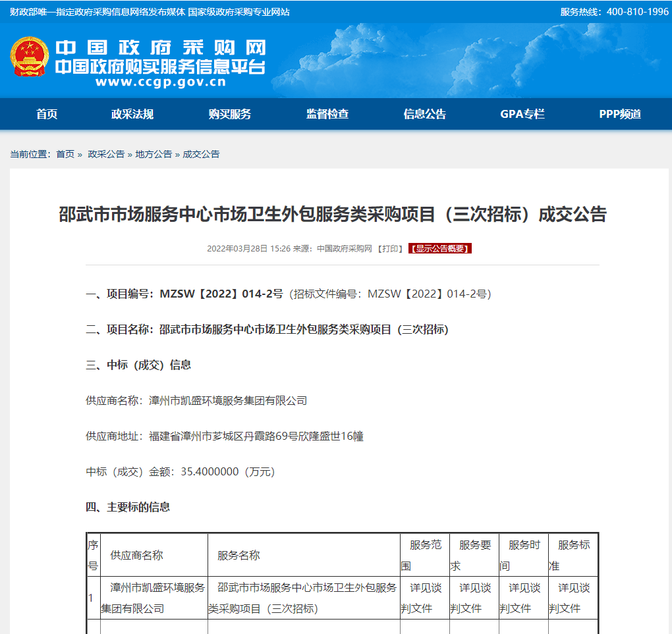Select the announcement headline 邵武市市场服务中心 text
Screen dimensions: 672x634
point(333,214)
